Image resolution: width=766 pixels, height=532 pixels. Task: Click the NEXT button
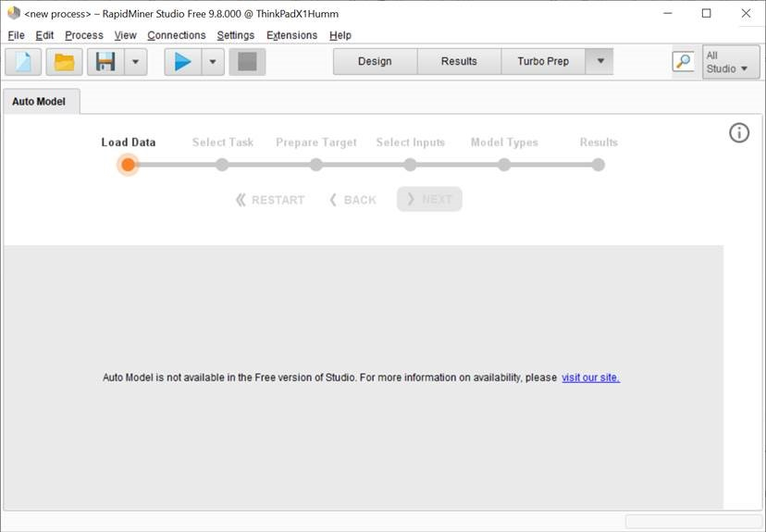tap(429, 199)
